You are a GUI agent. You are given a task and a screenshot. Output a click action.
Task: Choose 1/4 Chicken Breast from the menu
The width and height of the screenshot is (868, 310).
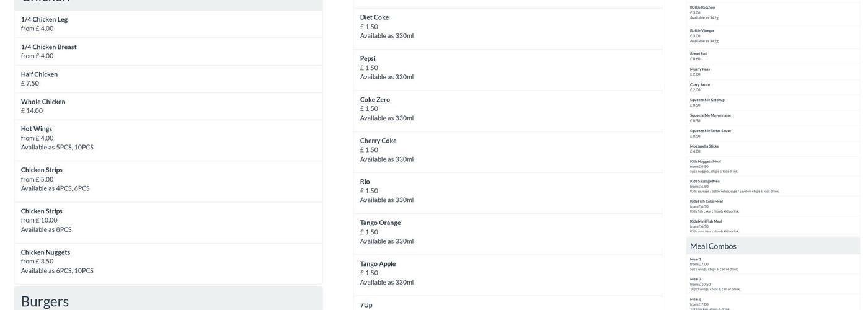point(49,46)
